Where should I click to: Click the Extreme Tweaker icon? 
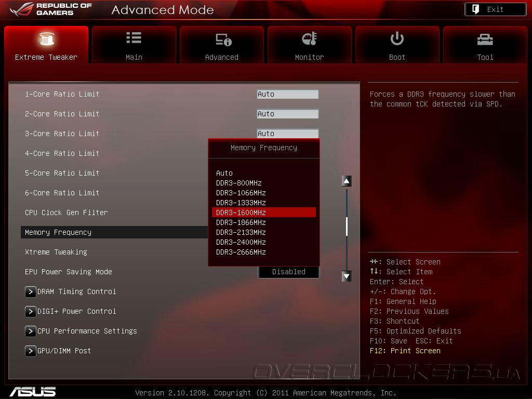(46, 38)
